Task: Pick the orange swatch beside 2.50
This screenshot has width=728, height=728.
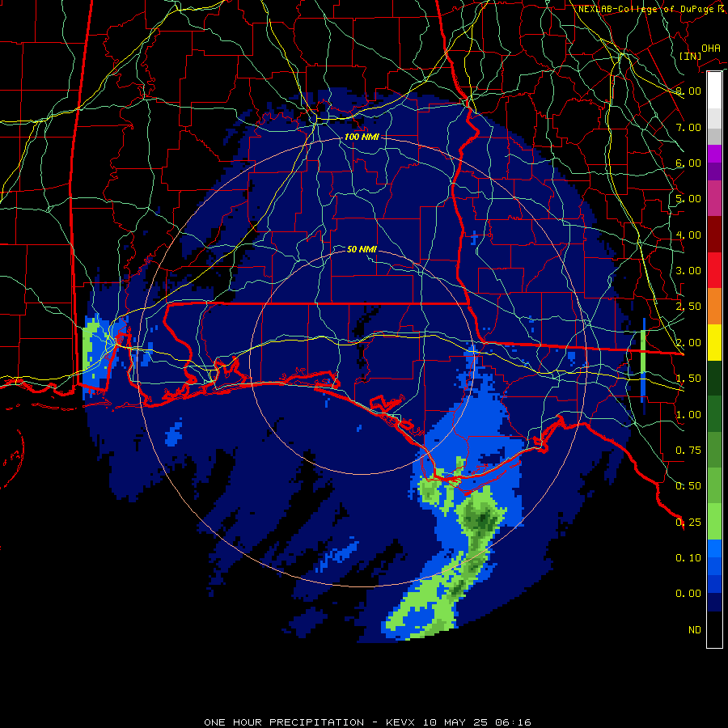Action: click(714, 306)
